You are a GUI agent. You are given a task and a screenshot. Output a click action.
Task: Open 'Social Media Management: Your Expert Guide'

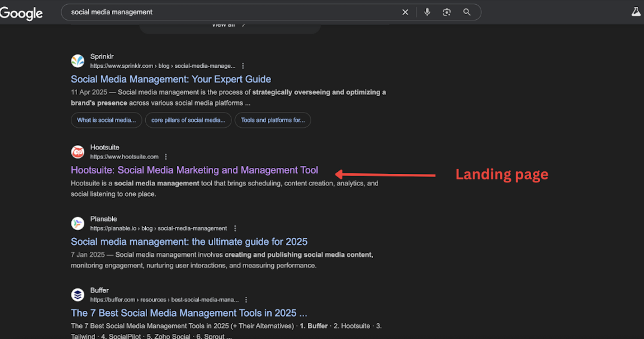click(x=171, y=79)
